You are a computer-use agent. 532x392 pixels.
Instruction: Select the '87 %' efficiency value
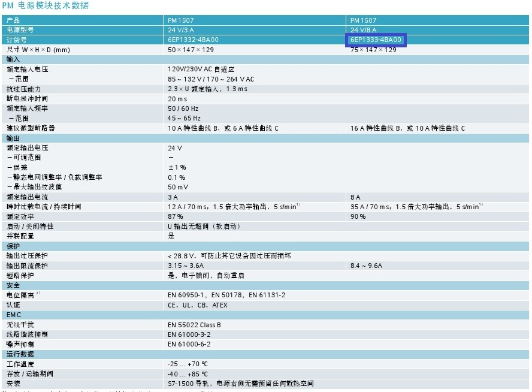click(x=176, y=216)
